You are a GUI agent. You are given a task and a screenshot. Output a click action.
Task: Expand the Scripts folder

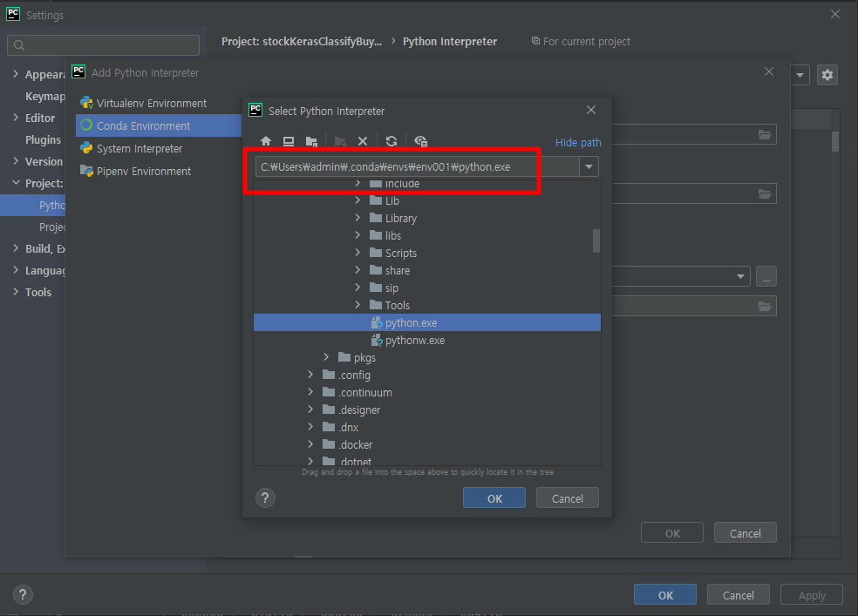click(357, 253)
